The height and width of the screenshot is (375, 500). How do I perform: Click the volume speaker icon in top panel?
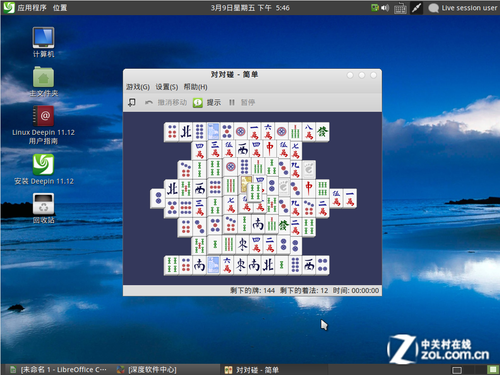385,8
